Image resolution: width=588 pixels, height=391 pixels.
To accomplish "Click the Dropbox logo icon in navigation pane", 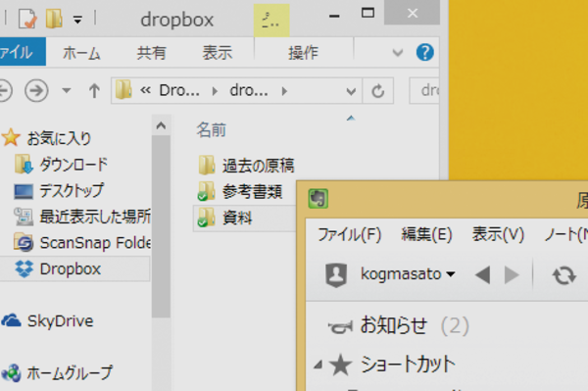I will point(24,269).
